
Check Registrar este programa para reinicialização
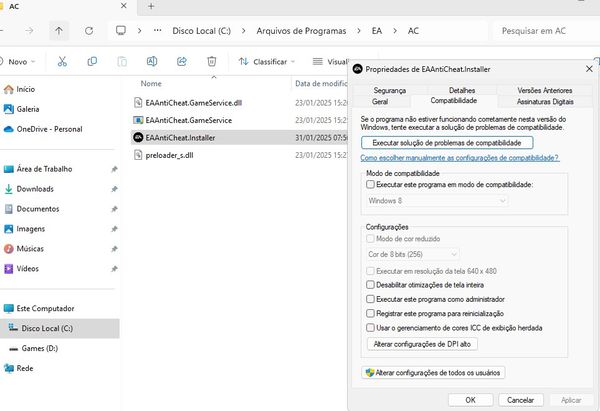pos(370,313)
